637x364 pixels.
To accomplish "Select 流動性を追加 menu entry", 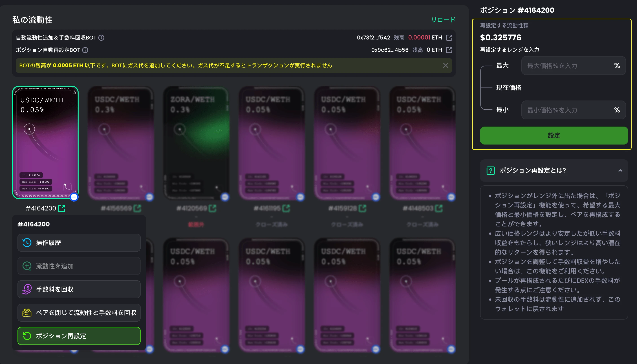I will [79, 266].
